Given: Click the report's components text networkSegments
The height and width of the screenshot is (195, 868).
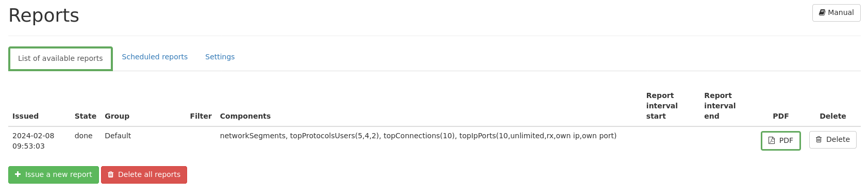Looking at the screenshot, I should tap(253, 136).
